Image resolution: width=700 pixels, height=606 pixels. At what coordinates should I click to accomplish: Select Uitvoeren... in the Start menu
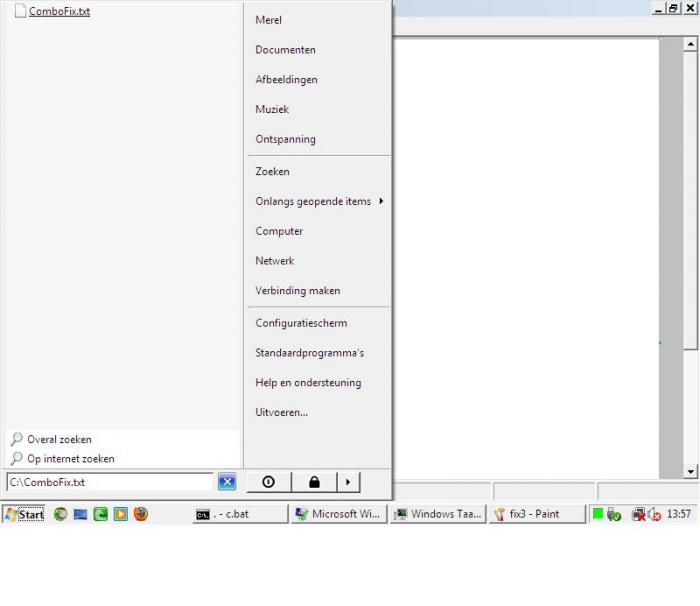281,412
